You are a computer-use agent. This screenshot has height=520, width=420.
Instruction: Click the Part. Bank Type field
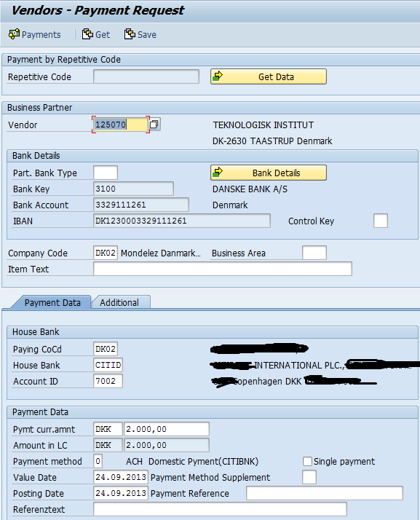(x=106, y=173)
